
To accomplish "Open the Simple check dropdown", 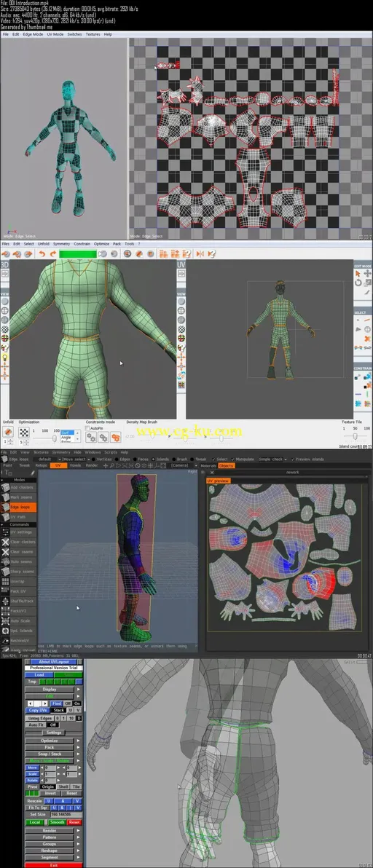I will tap(272, 459).
